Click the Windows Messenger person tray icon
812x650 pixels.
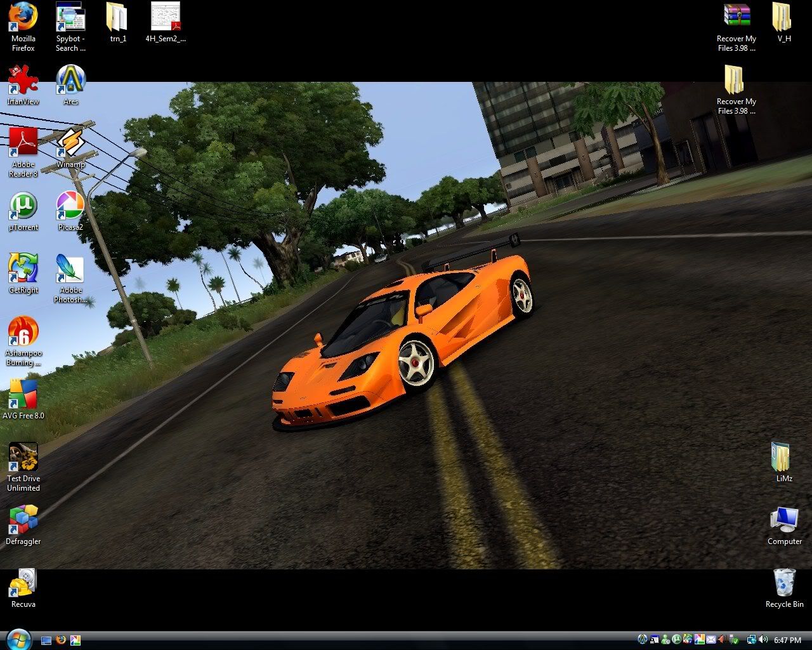click(665, 639)
